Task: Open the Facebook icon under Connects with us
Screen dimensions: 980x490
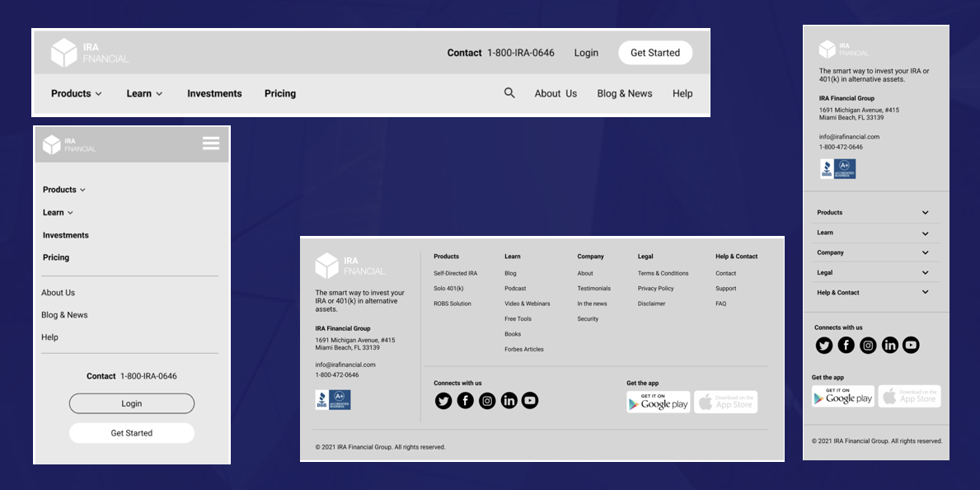Action: point(465,400)
